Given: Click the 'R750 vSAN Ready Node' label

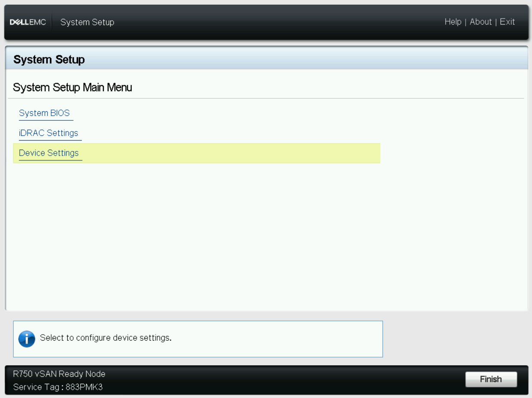Looking at the screenshot, I should pos(59,374).
